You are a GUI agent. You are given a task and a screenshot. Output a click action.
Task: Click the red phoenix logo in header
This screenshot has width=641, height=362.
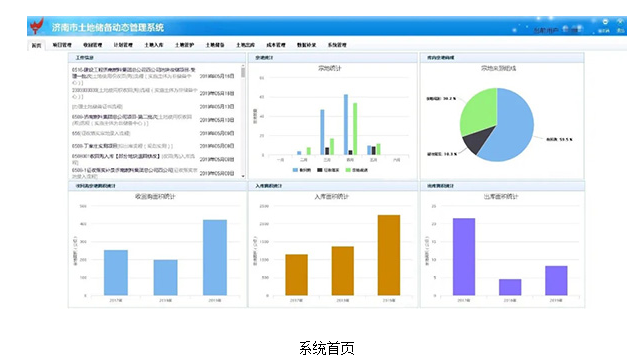coord(36,26)
